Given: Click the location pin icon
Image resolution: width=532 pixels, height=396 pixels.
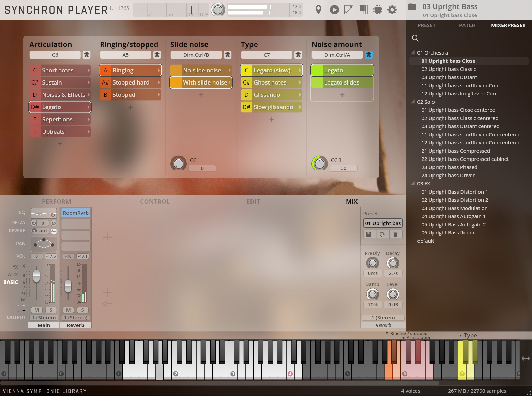Looking at the screenshot, I should 318,10.
